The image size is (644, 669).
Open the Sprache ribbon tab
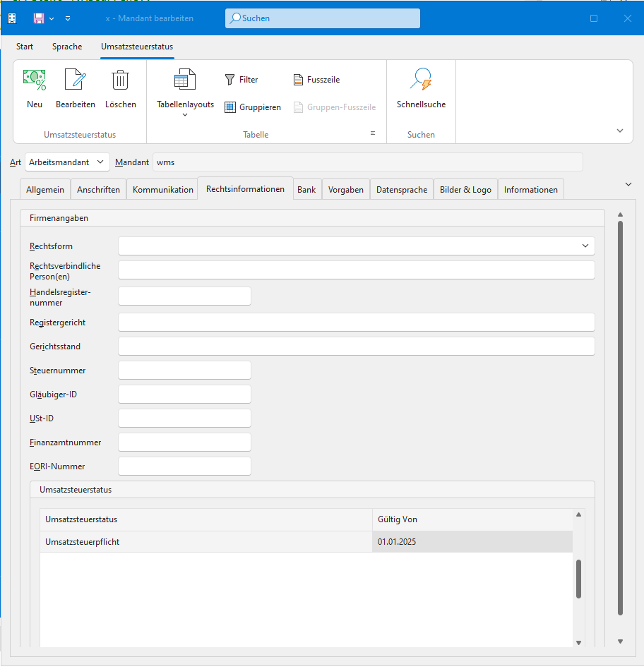click(x=67, y=47)
